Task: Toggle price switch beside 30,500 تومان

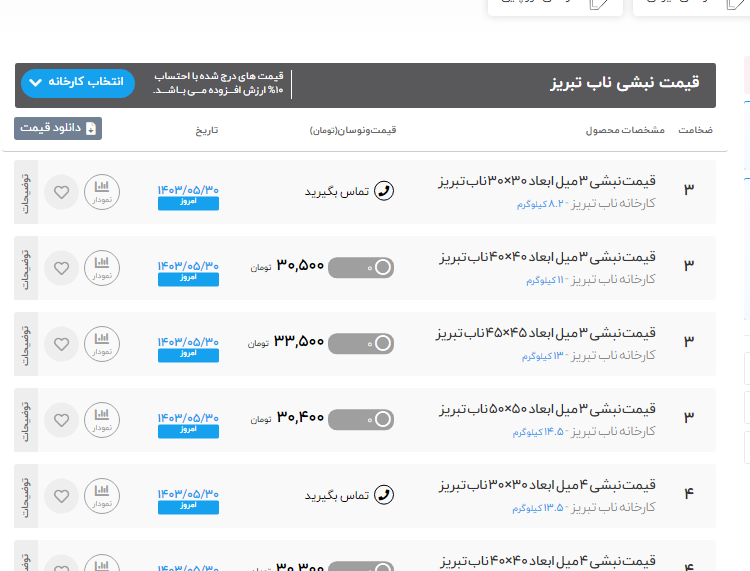Action: pos(361,267)
